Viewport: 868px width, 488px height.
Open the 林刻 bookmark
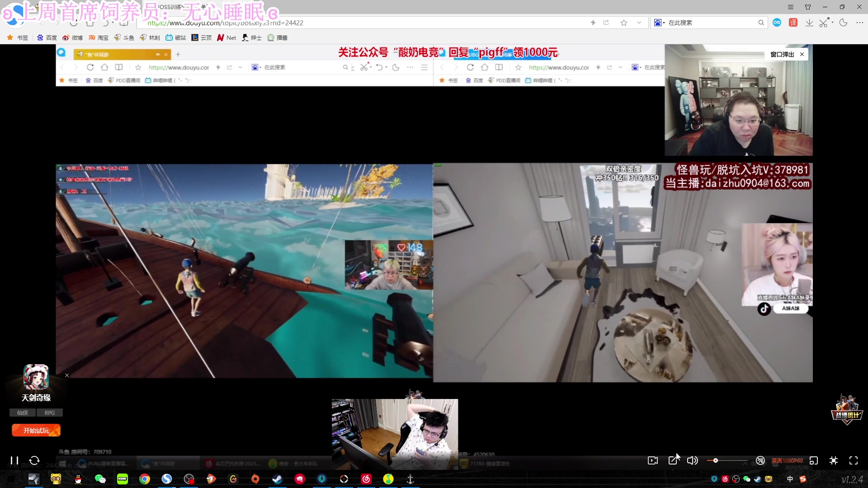coord(150,38)
